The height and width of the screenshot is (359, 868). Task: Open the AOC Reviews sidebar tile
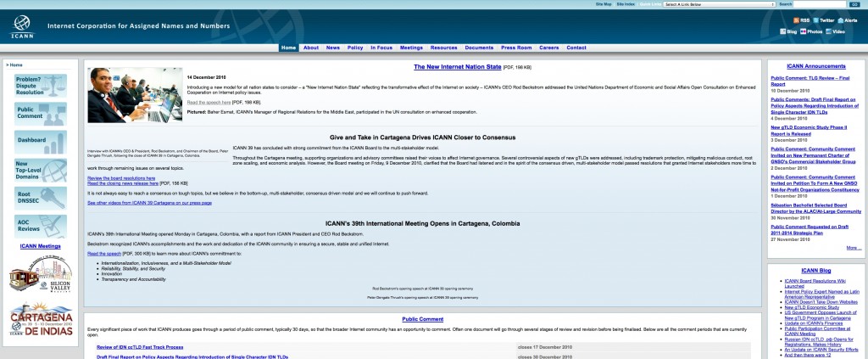[41, 226]
